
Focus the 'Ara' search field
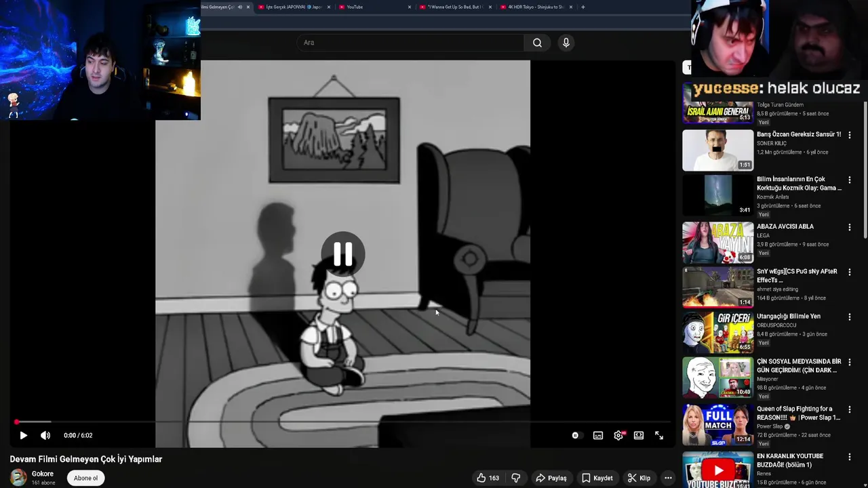pos(410,43)
